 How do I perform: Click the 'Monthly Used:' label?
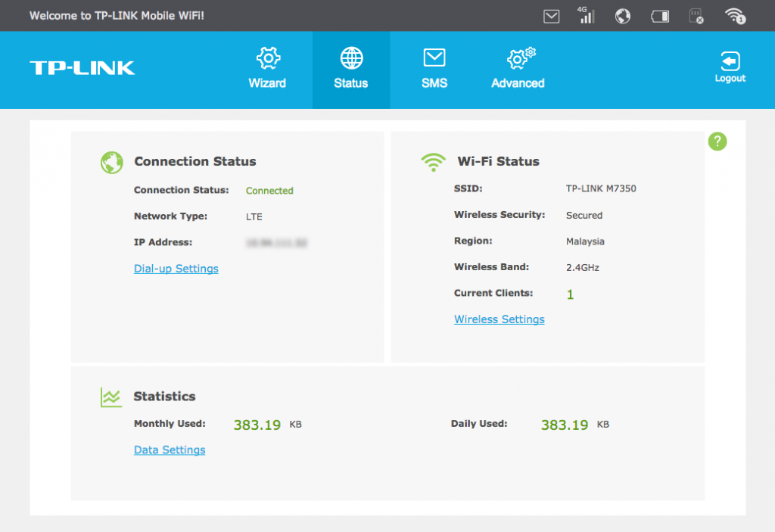click(x=170, y=424)
